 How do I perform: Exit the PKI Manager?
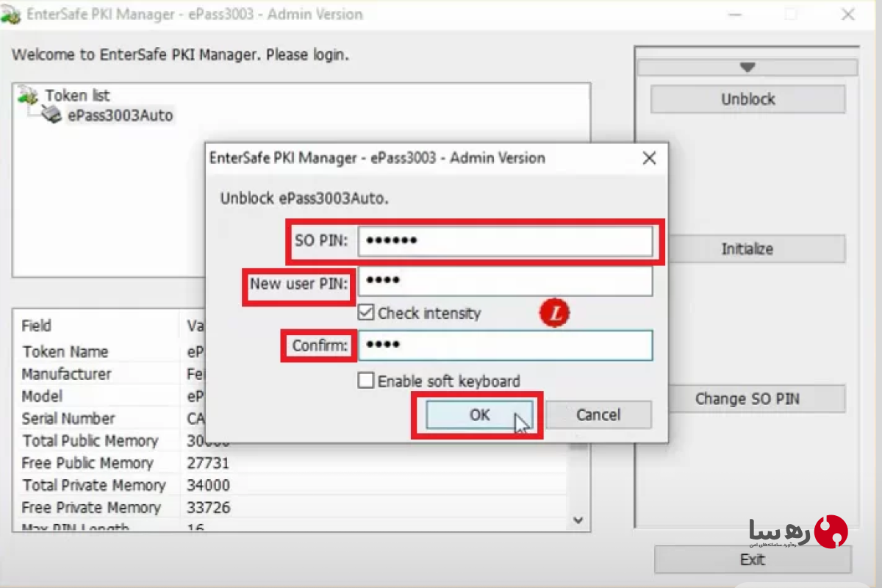[x=753, y=560]
